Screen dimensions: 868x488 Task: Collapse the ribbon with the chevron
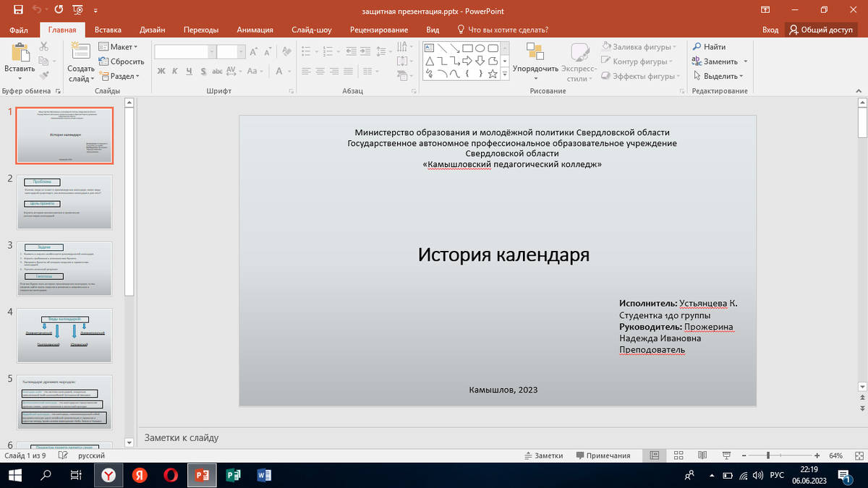coord(860,90)
